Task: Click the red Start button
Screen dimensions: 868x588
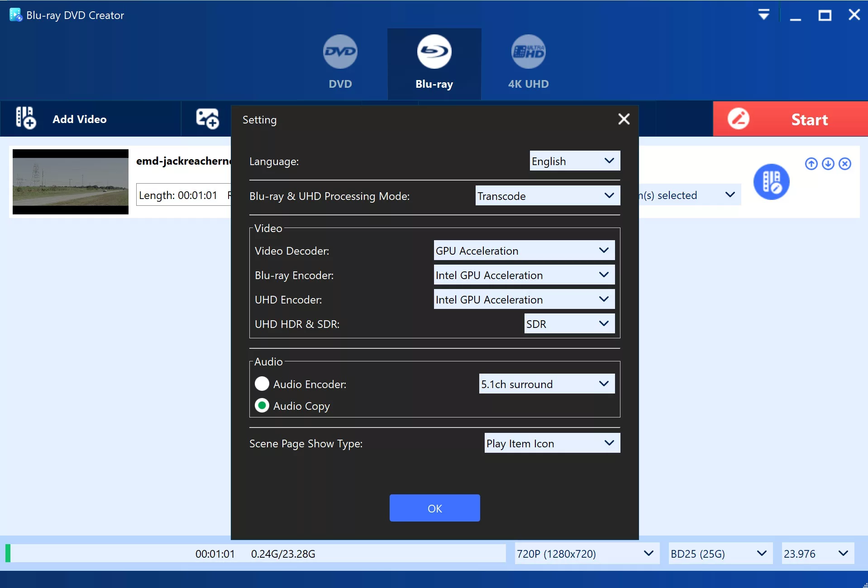Action: (x=790, y=119)
